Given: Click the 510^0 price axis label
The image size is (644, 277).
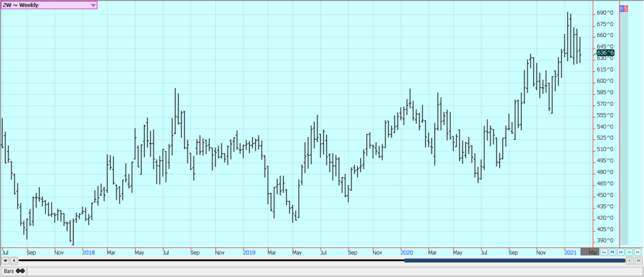Looking at the screenshot, I should [606, 149].
